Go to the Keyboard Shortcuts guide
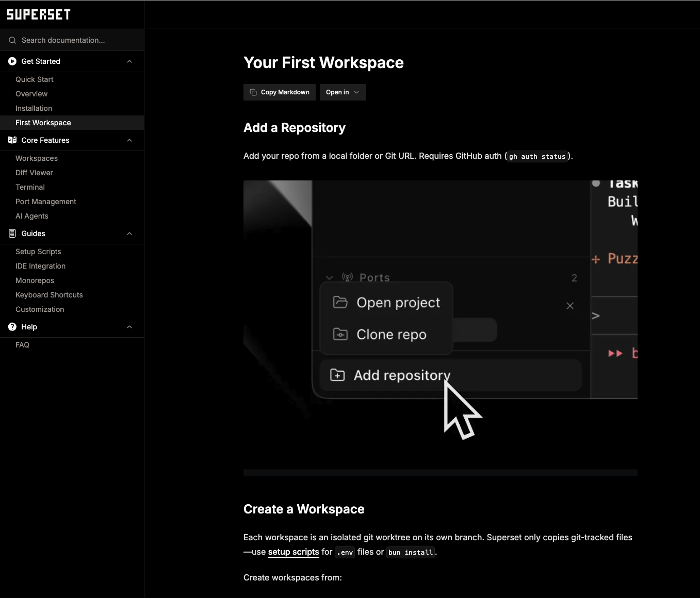 [49, 295]
